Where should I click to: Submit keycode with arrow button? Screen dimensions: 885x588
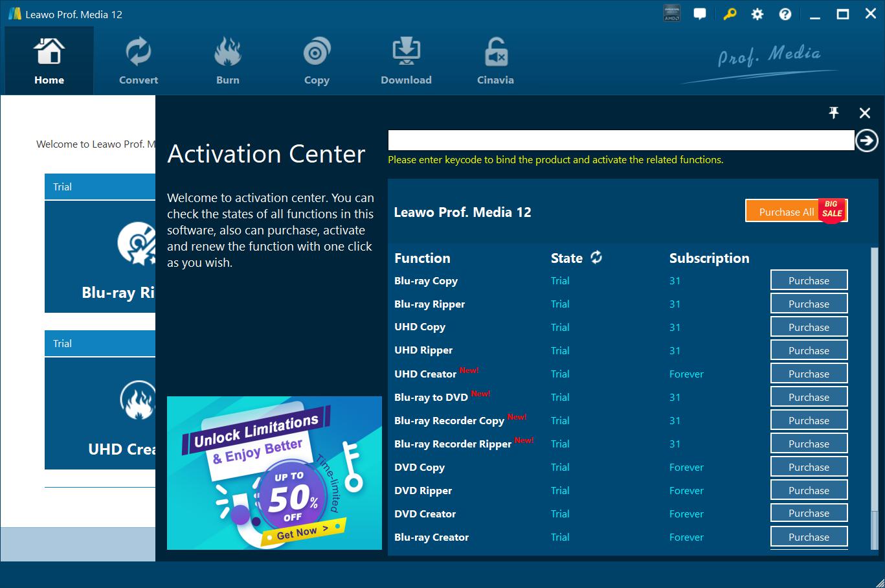coord(867,140)
